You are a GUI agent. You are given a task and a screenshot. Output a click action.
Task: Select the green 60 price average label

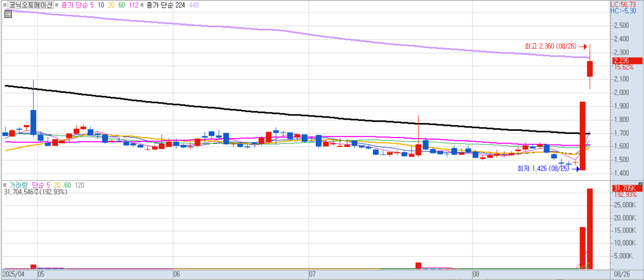pos(122,5)
